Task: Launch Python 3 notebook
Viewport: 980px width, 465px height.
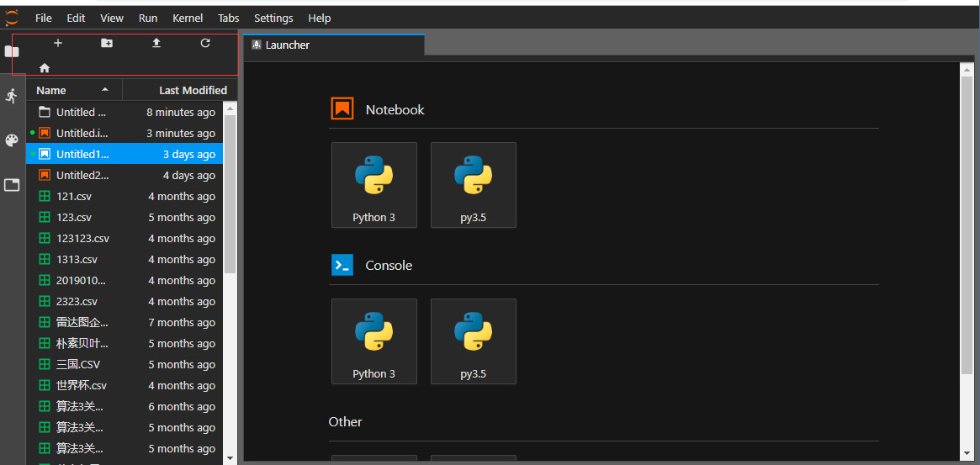Action: (x=373, y=185)
